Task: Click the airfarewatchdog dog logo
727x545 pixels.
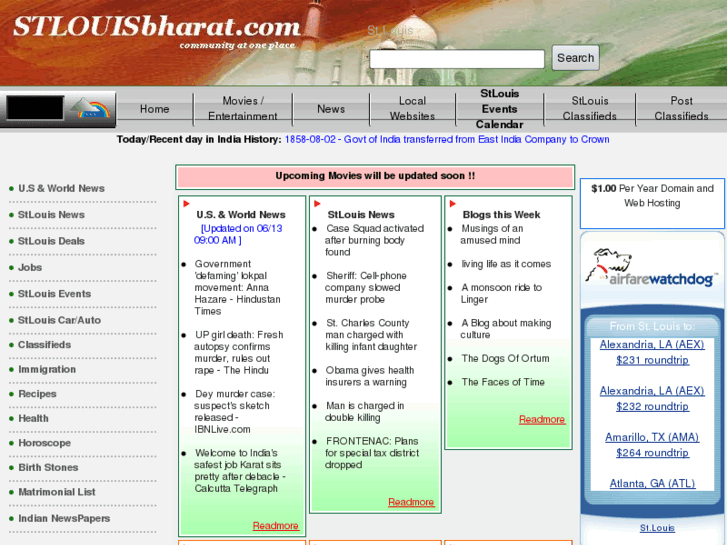Action: 652,268
